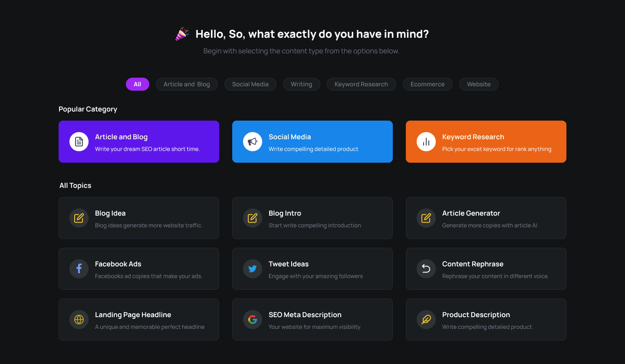Show Keyword Research filter results
The image size is (625, 364).
[x=361, y=84]
